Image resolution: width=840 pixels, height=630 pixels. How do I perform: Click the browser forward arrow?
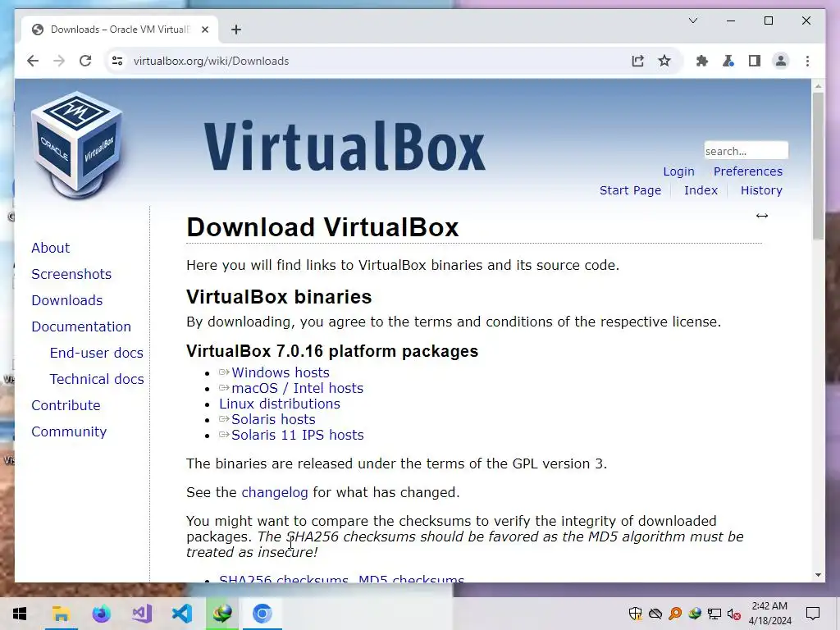tap(59, 61)
